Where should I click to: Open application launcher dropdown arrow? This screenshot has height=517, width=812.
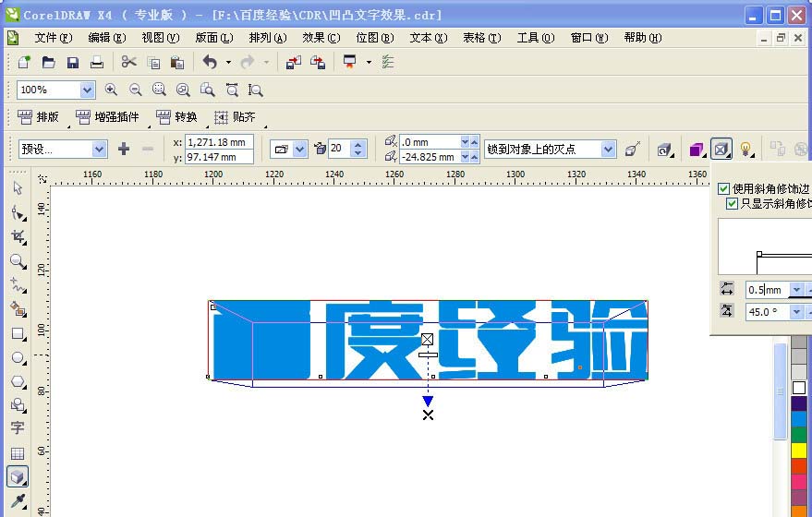(369, 62)
